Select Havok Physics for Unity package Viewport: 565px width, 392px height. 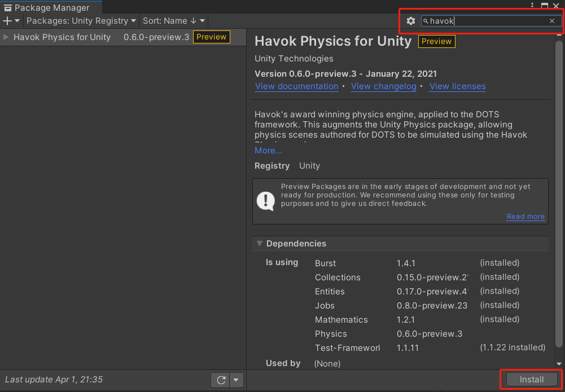pyautogui.click(x=62, y=37)
